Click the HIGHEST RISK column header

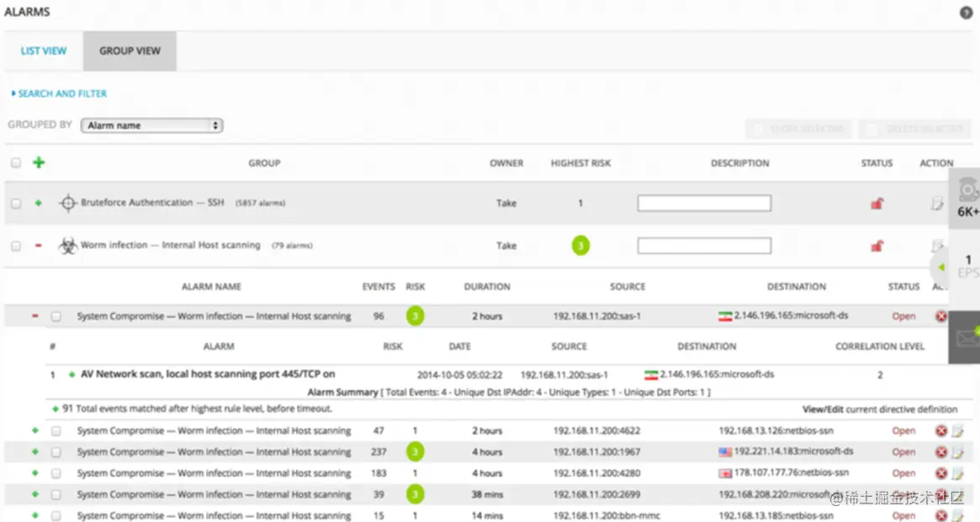tap(580, 163)
